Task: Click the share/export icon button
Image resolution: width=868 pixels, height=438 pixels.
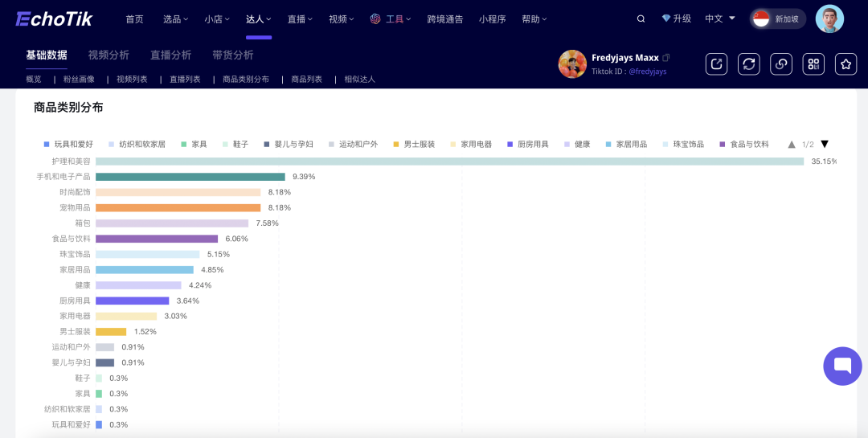Action: 716,64
